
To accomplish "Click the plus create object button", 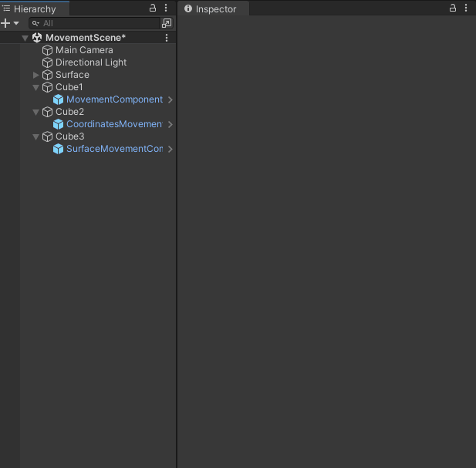I will (x=5, y=23).
